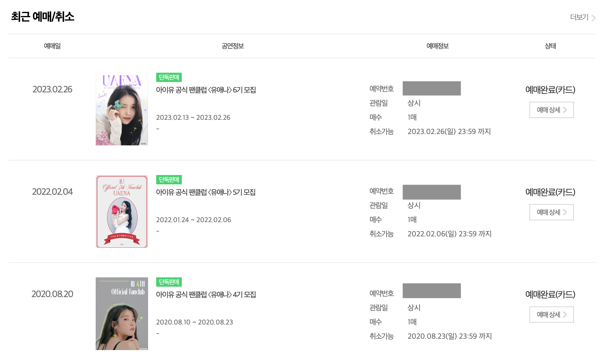Select the 공연정보 column header
This screenshot has height=364, width=605.
tap(232, 45)
